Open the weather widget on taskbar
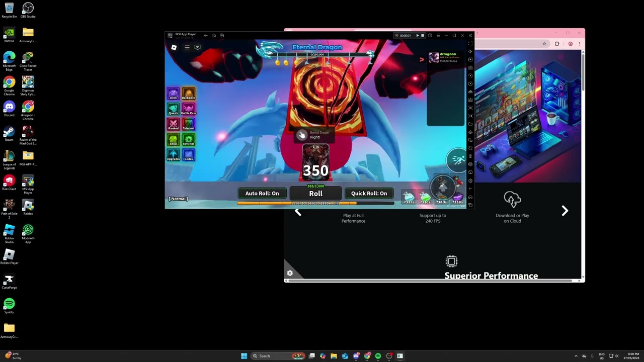This screenshot has height=362, width=644. click(x=14, y=356)
